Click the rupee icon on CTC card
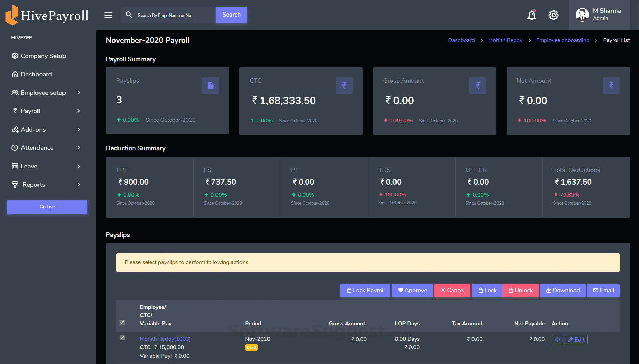The image size is (639, 364). pos(344,86)
